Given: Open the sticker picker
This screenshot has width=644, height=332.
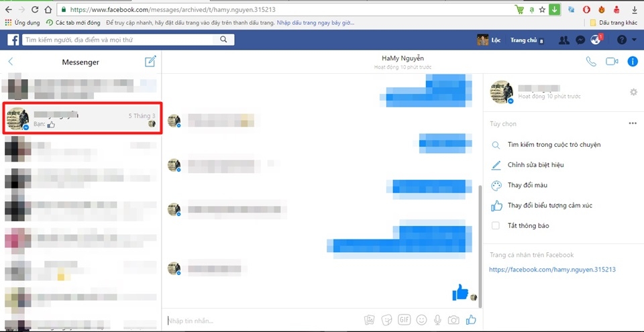Looking at the screenshot, I should (x=386, y=320).
